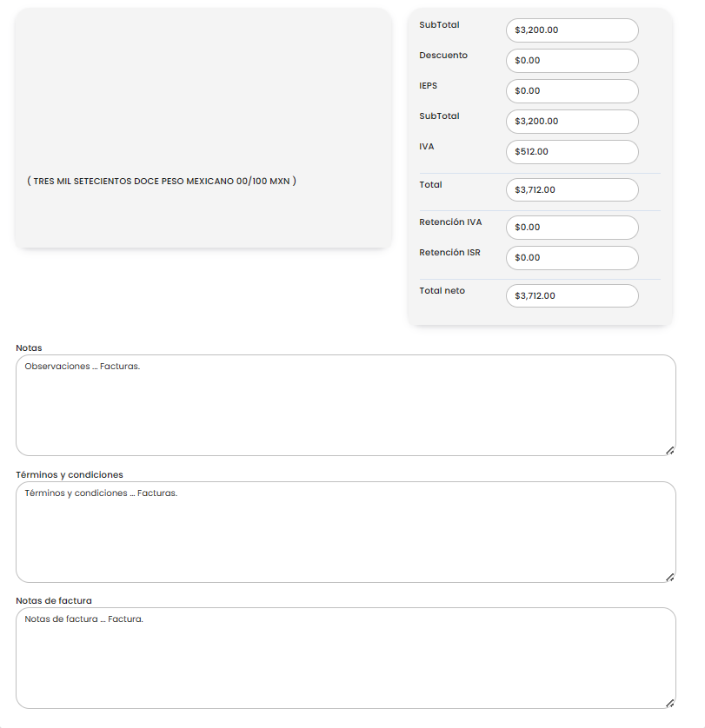Viewport: 705px width, 728px height.
Task: Click the first SubTotal field above Descuento
Action: (571, 30)
